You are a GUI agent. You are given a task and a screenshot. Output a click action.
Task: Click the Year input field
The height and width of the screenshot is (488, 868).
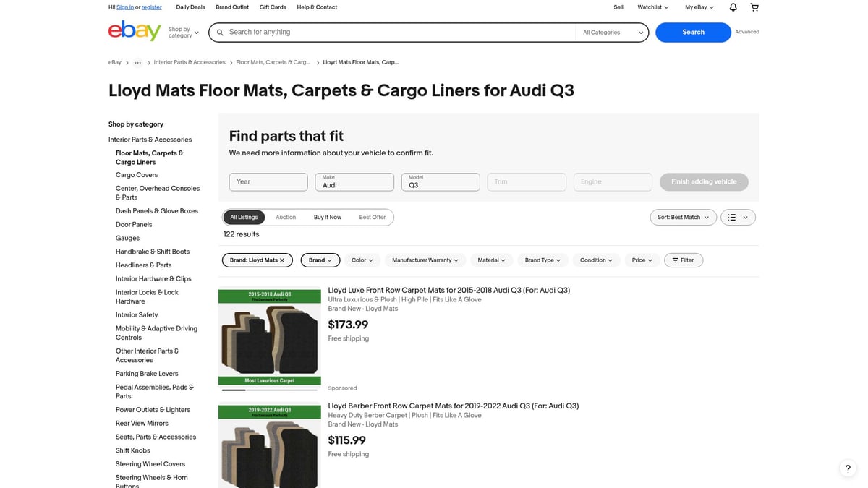[268, 181]
